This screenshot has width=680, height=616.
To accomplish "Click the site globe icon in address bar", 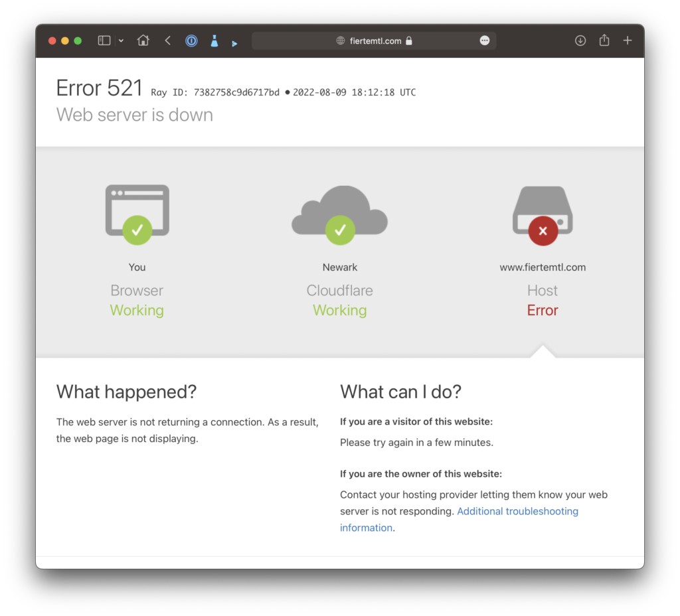I will click(341, 40).
